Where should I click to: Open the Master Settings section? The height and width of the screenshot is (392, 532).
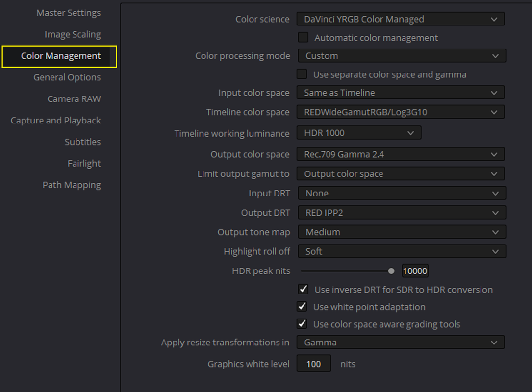coord(68,13)
